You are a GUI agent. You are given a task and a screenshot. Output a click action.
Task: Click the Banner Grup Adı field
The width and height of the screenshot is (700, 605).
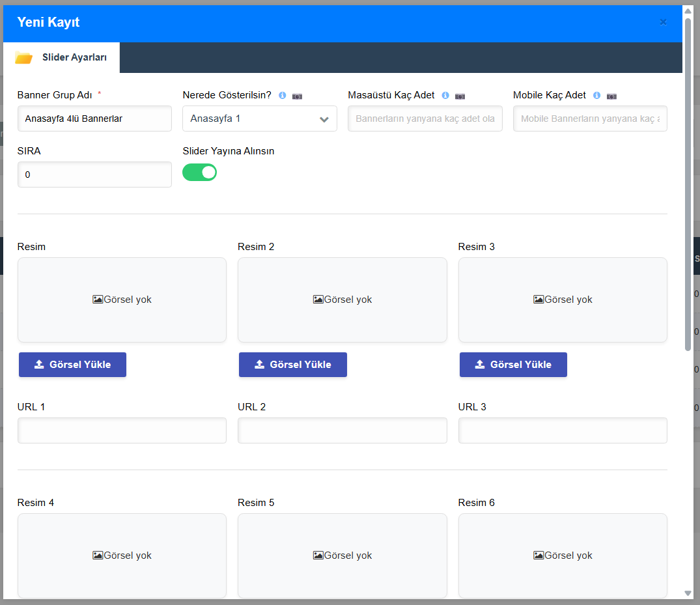tap(94, 119)
